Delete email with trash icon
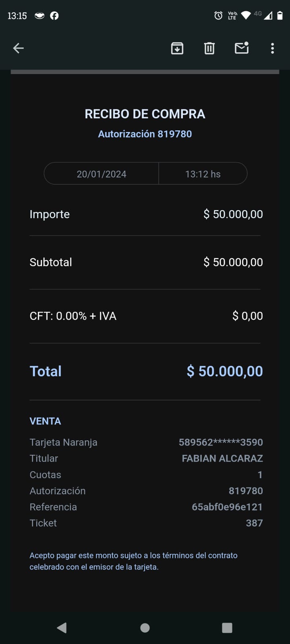Image resolution: width=290 pixels, height=644 pixels. (x=209, y=48)
